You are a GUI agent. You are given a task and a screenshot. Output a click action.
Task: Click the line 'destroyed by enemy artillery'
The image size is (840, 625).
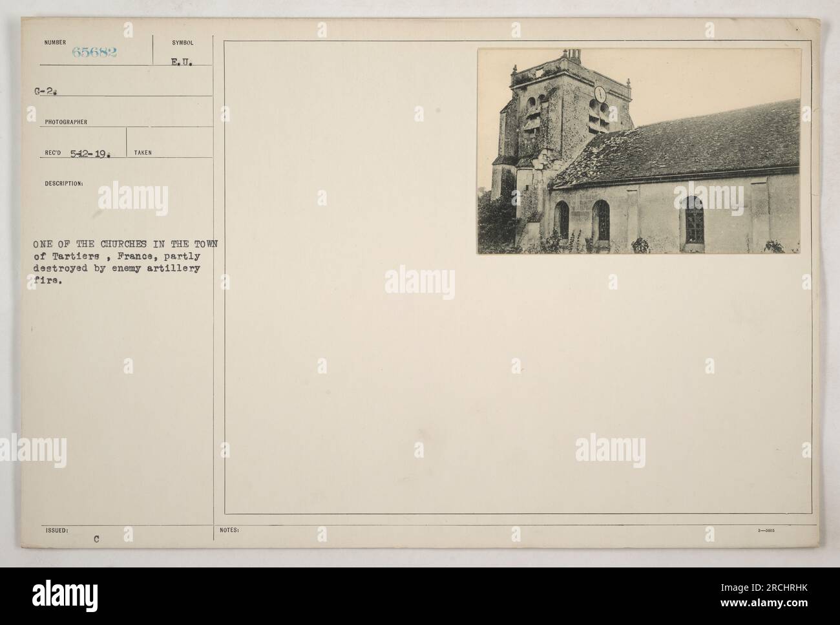116,268
